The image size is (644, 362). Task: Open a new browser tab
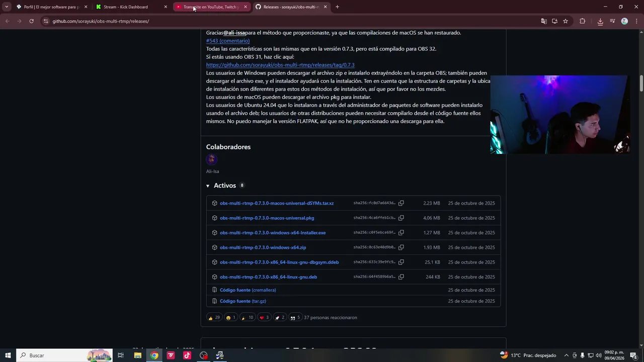click(x=337, y=7)
